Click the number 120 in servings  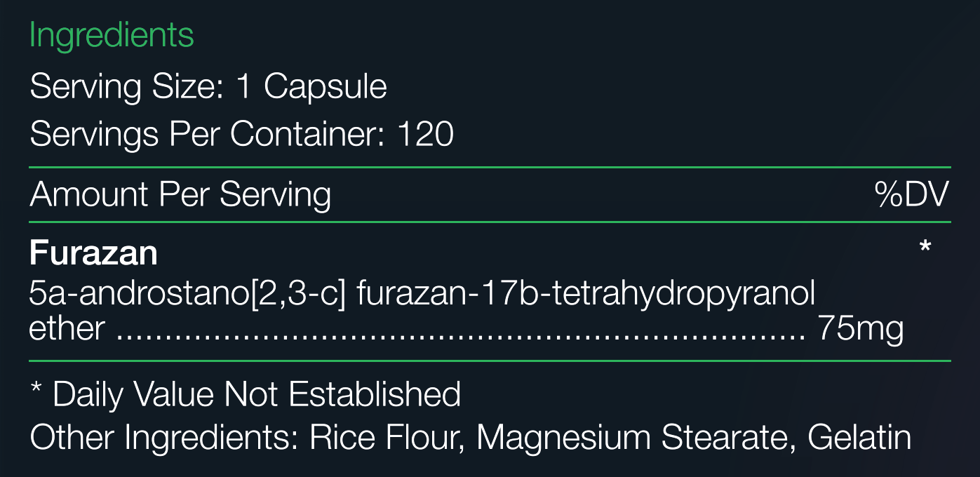[x=426, y=133]
